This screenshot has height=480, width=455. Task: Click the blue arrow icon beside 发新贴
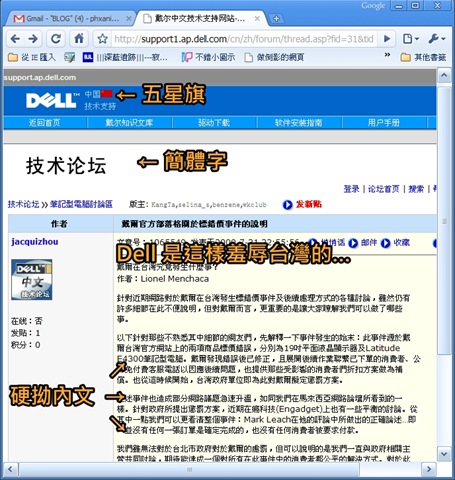click(x=288, y=204)
